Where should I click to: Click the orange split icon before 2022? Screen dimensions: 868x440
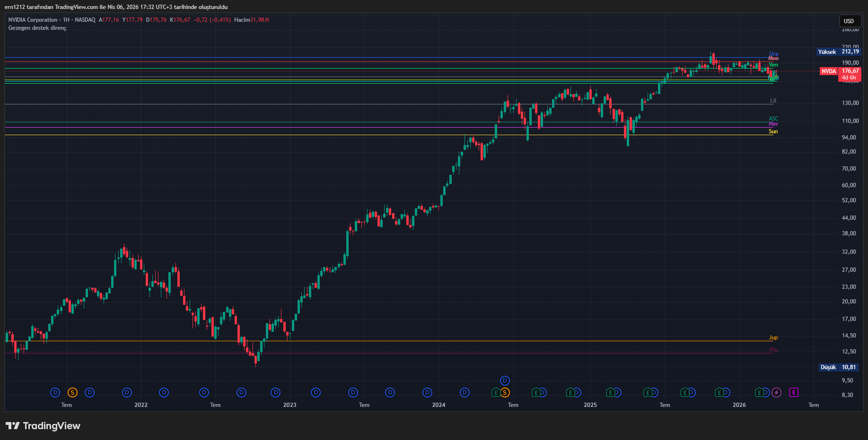pyautogui.click(x=72, y=392)
